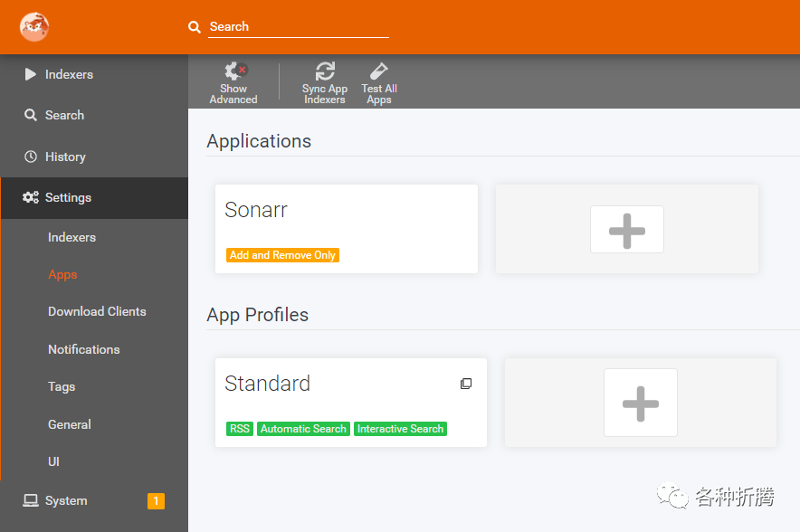Screen dimensions: 800x532
Task: Go to Tags settings
Action: click(62, 386)
